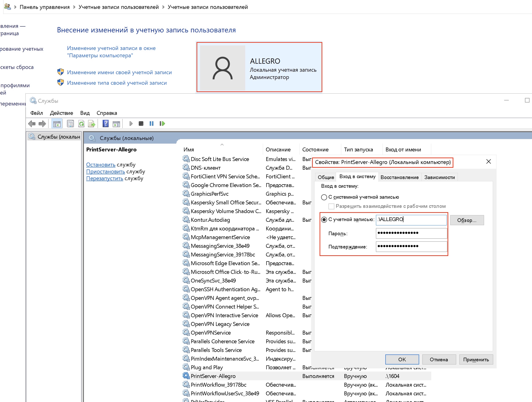Select the PrintWorkflow_39178bc service row

coord(307,385)
